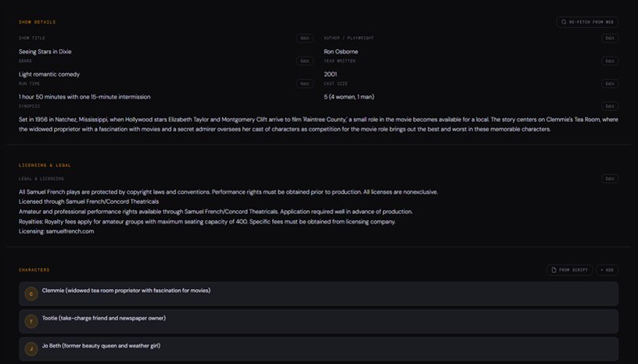This screenshot has width=638, height=364.
Task: Edit the Legal & Licensing section
Action: coord(610,179)
